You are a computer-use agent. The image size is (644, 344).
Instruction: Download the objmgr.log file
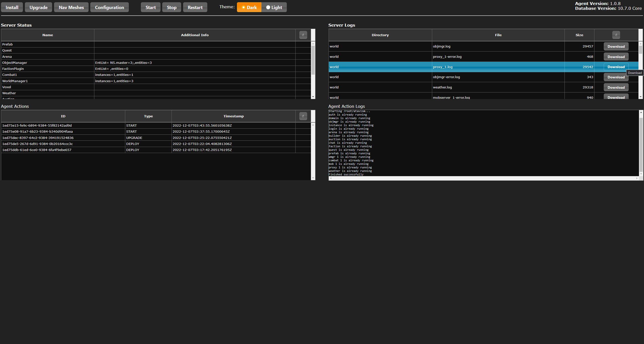pos(616,46)
